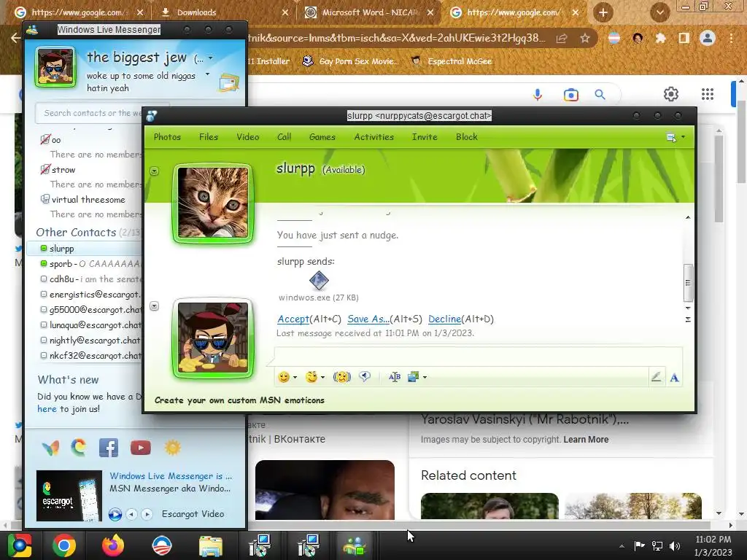Viewport: 747px width, 560px height.
Task: Start Google voice search microphone
Action: pyautogui.click(x=538, y=95)
